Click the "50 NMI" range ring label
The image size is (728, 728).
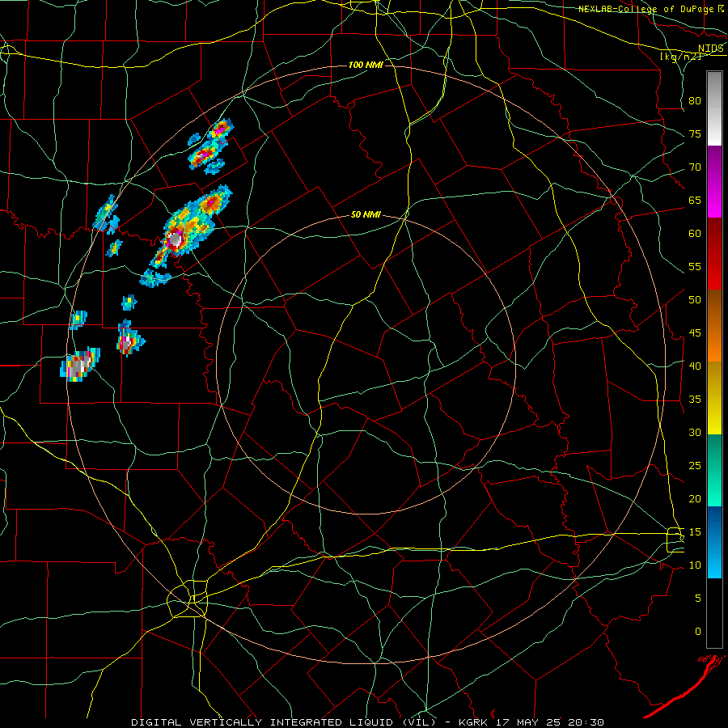(366, 214)
